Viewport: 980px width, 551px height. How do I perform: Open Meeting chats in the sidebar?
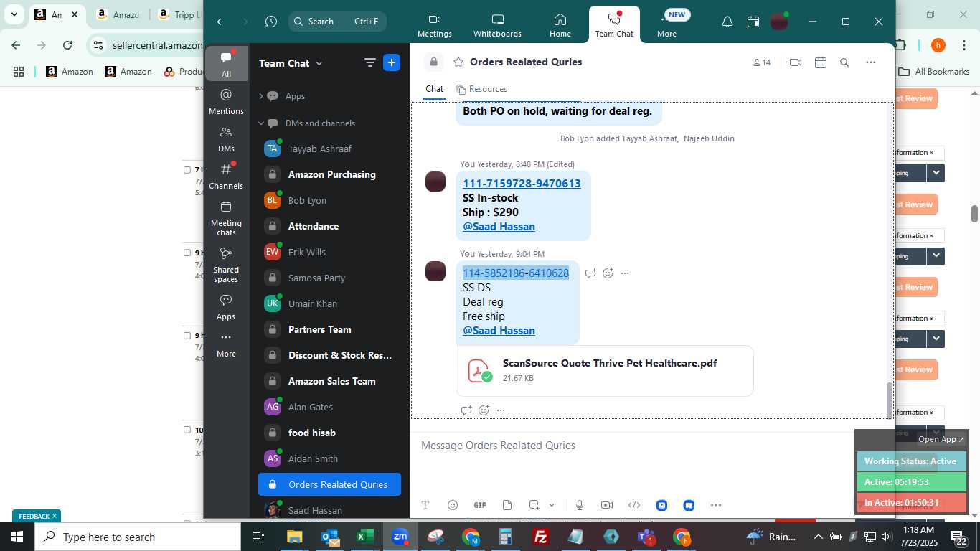226,218
